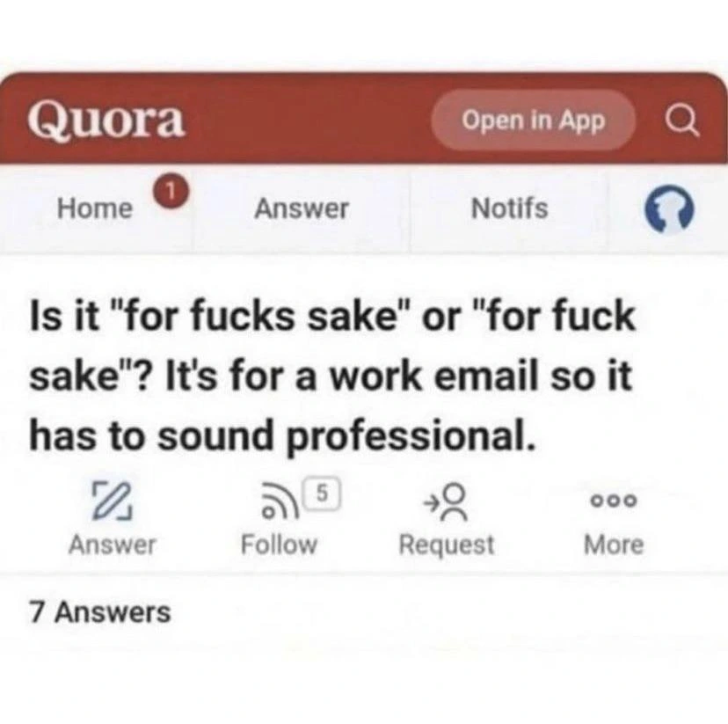Tap the Answer label below the pencil
The height and width of the screenshot is (724, 728).
click(112, 545)
